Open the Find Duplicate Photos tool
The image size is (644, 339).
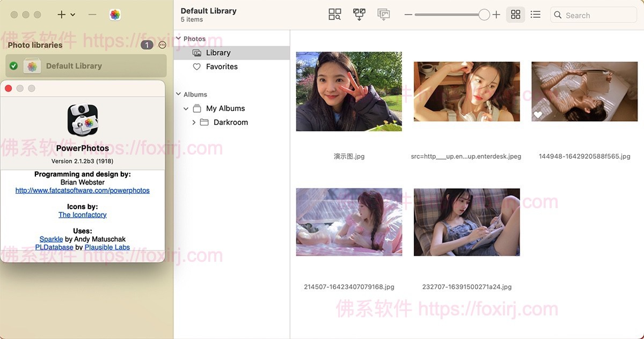click(334, 14)
